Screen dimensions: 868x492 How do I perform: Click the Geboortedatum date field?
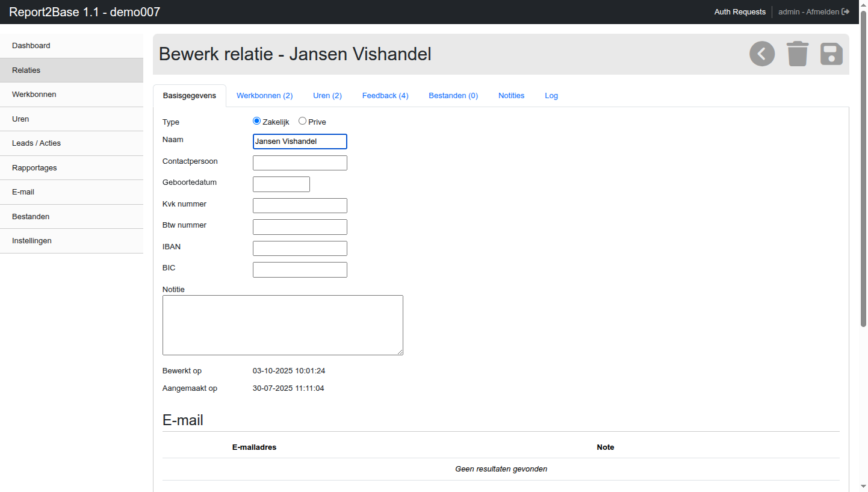click(281, 184)
